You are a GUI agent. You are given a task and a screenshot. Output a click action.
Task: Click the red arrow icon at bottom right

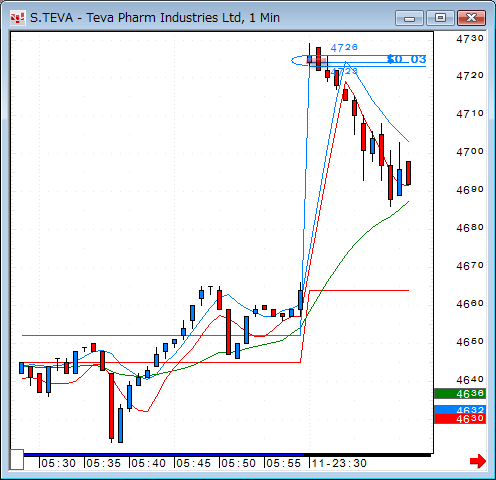pos(478,461)
